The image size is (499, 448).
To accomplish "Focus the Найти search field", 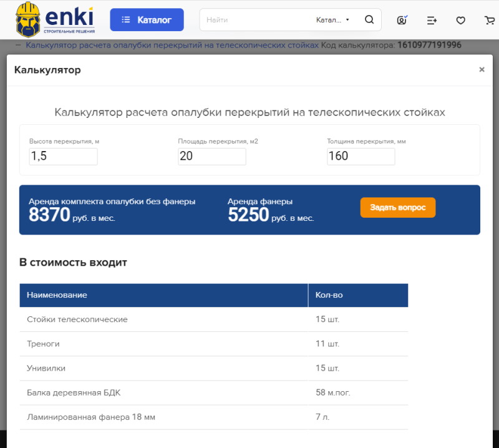I will pyautogui.click(x=256, y=20).
